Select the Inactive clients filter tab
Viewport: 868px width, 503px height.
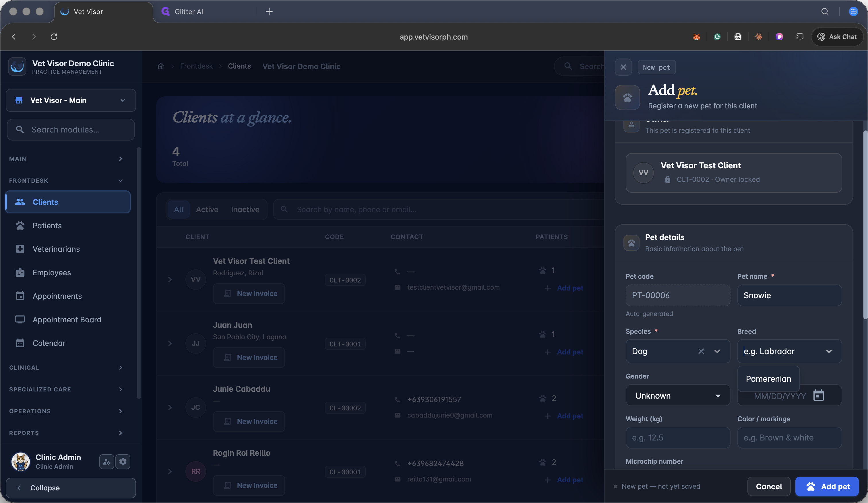[245, 210]
